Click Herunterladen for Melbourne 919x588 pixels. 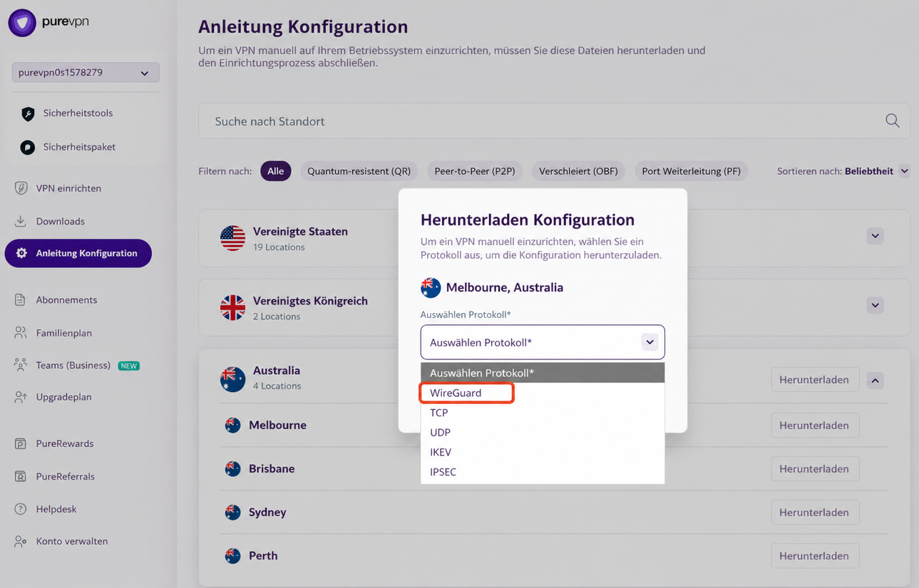coord(814,425)
